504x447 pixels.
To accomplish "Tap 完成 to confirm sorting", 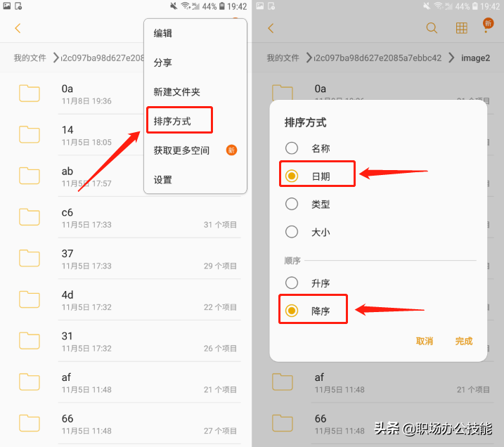I will point(464,342).
